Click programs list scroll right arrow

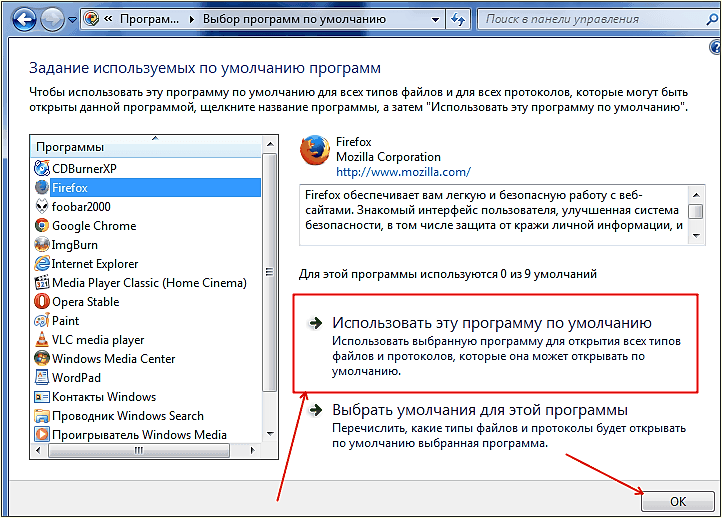(252, 450)
